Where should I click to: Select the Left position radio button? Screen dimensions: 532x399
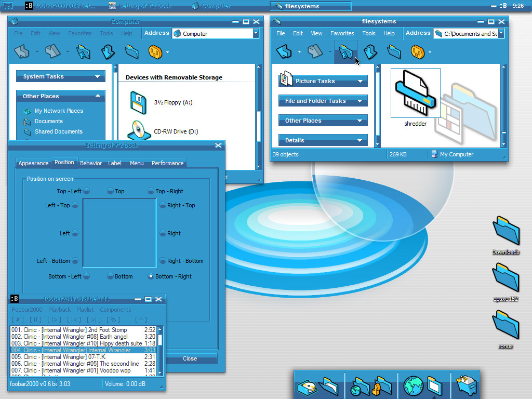[75, 233]
